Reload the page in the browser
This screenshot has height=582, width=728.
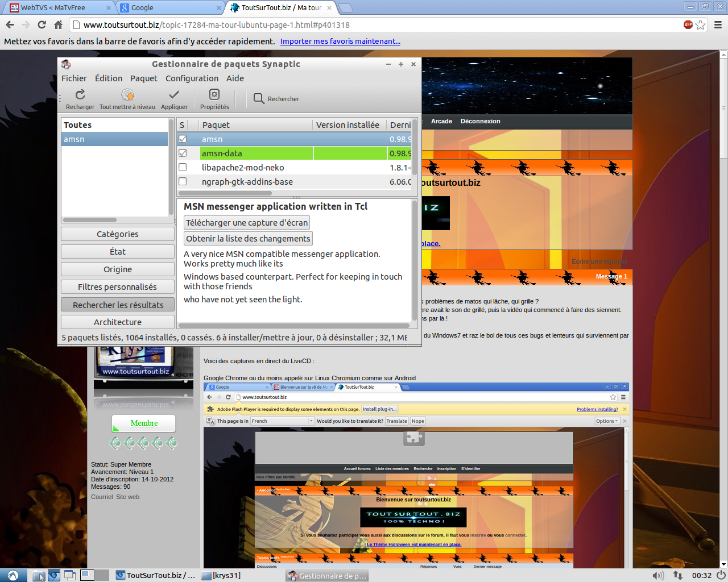click(x=42, y=24)
